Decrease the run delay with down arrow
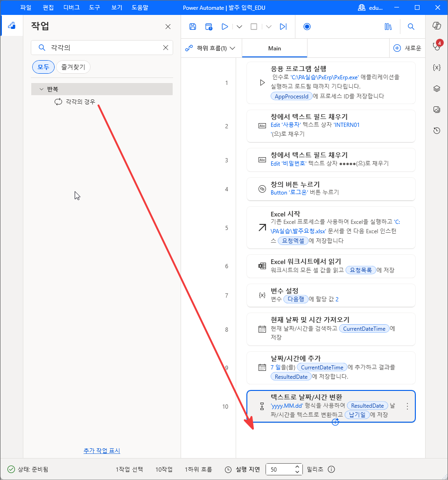The width and height of the screenshot is (448, 480). point(297,472)
